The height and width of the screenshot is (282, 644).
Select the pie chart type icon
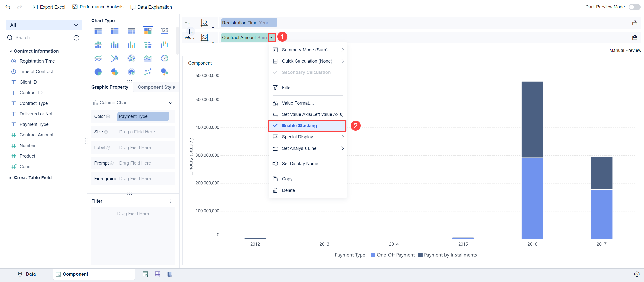click(x=98, y=72)
